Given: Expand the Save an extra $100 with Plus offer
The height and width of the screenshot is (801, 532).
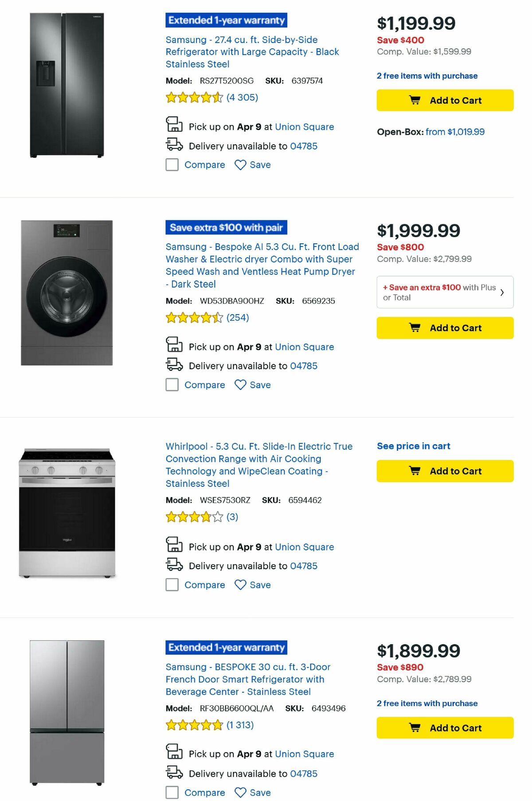Looking at the screenshot, I should coord(445,292).
